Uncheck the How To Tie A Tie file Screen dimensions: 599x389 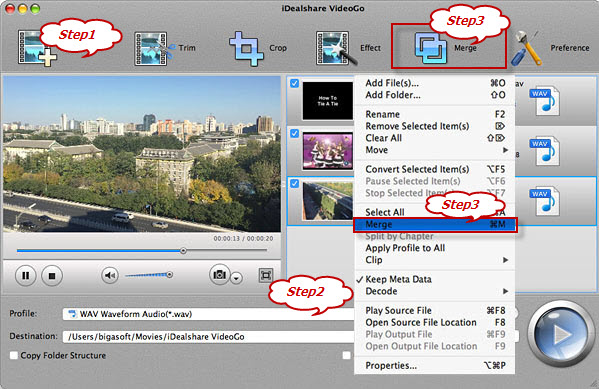pyautogui.click(x=295, y=83)
